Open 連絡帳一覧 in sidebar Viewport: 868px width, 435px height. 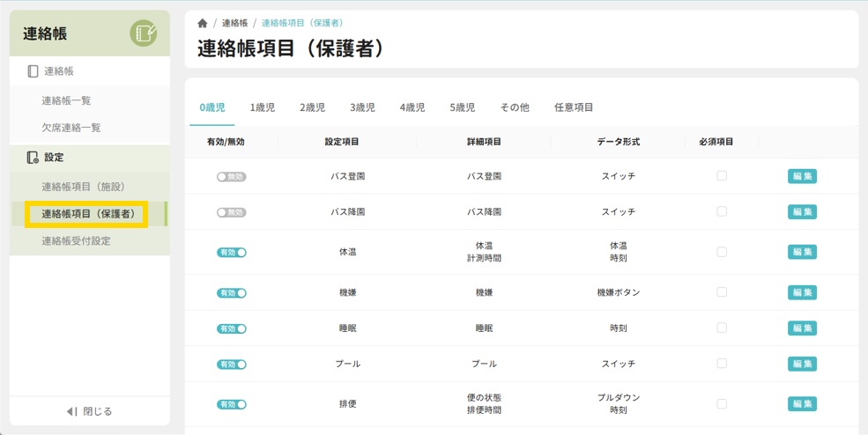pos(66,101)
